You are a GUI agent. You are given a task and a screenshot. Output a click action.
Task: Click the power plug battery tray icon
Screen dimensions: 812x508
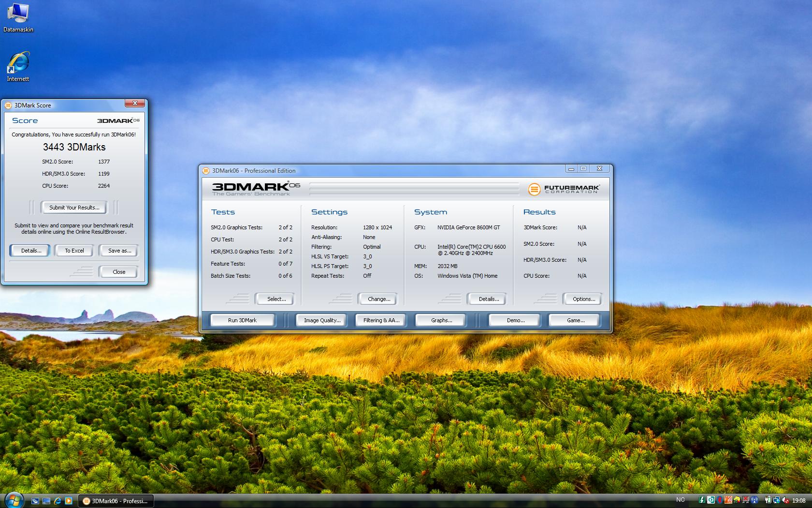coord(768,500)
